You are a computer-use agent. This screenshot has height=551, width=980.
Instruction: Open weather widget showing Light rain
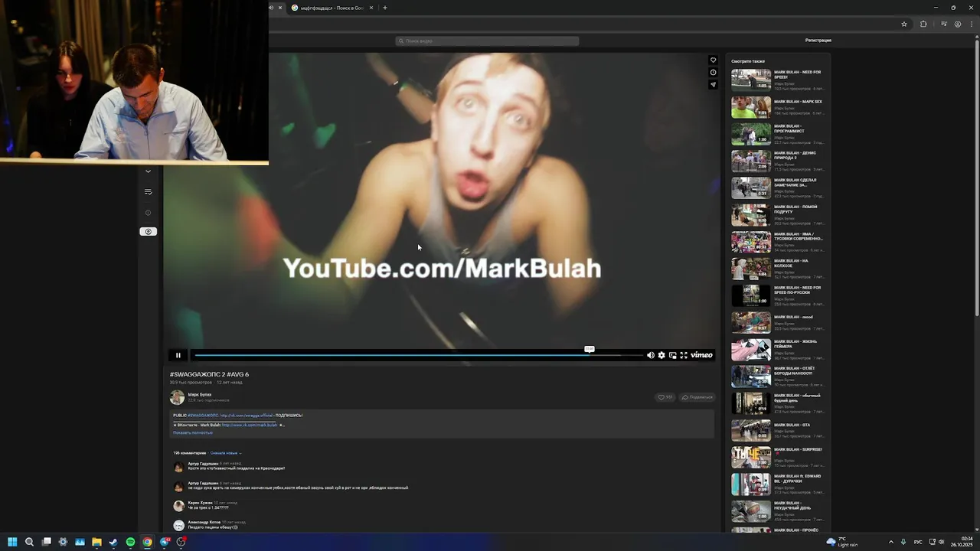(x=842, y=542)
